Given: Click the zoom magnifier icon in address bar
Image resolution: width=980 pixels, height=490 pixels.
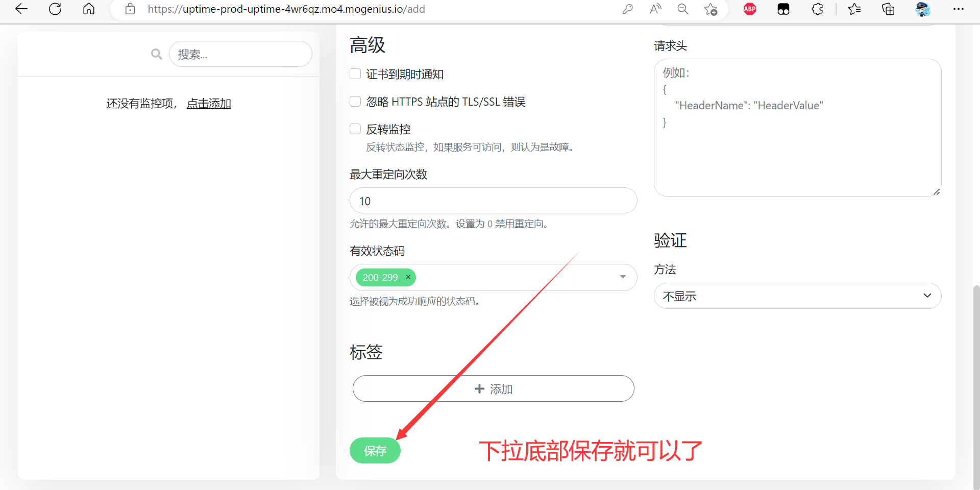Looking at the screenshot, I should click(682, 9).
